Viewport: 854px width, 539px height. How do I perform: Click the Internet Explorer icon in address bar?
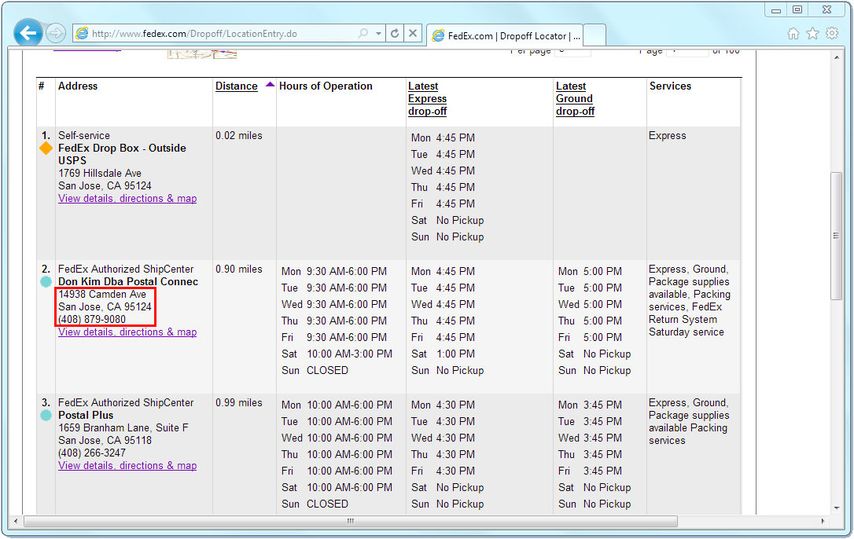coord(82,33)
